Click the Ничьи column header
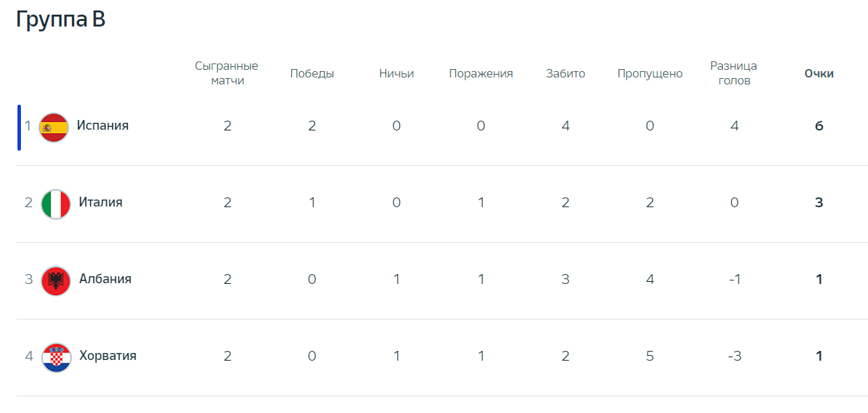The width and height of the screenshot is (868, 413). [397, 73]
